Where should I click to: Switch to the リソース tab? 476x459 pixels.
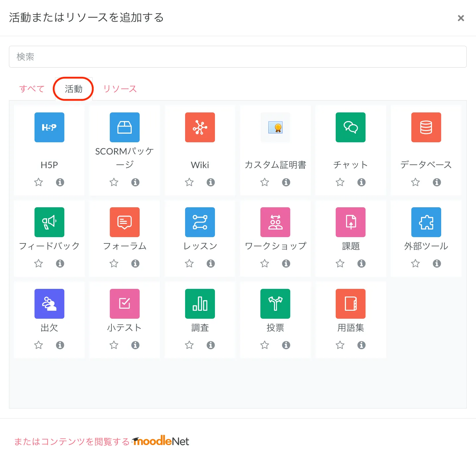click(x=120, y=89)
